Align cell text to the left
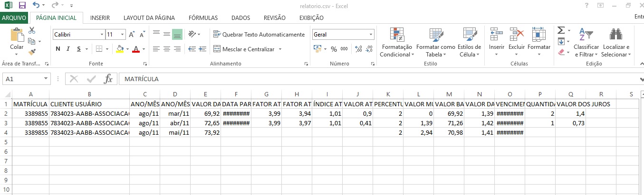The height and width of the screenshot is (195, 644). pyautogui.click(x=156, y=49)
